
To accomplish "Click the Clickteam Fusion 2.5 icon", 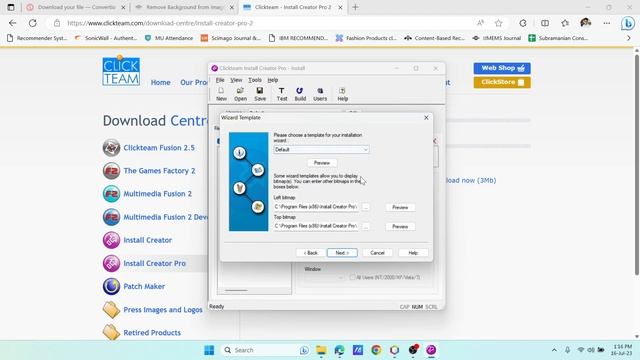I will tap(111, 148).
